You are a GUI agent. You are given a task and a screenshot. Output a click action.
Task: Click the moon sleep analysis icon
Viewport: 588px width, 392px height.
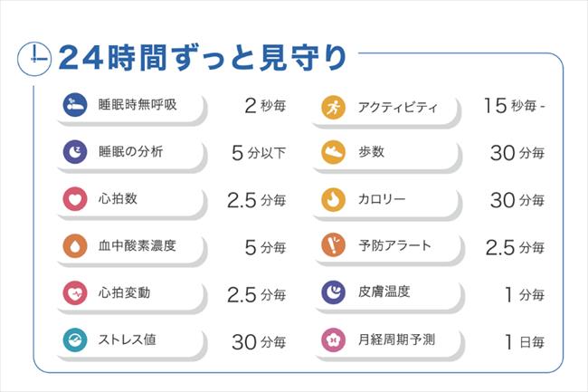pos(74,152)
